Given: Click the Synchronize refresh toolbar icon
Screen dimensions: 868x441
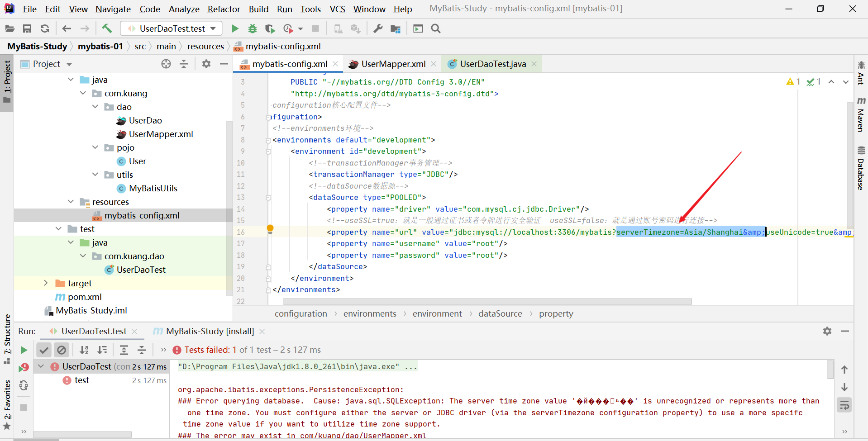Looking at the screenshot, I should (45, 28).
